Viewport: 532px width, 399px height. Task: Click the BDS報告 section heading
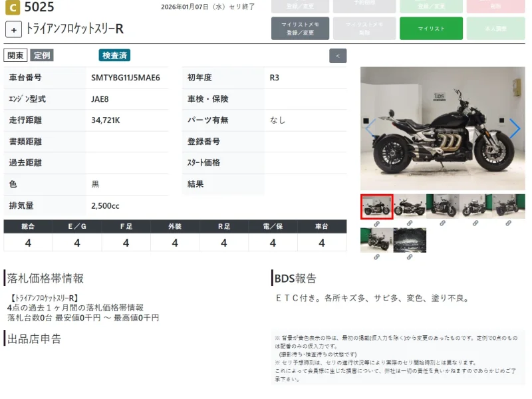coord(295,278)
